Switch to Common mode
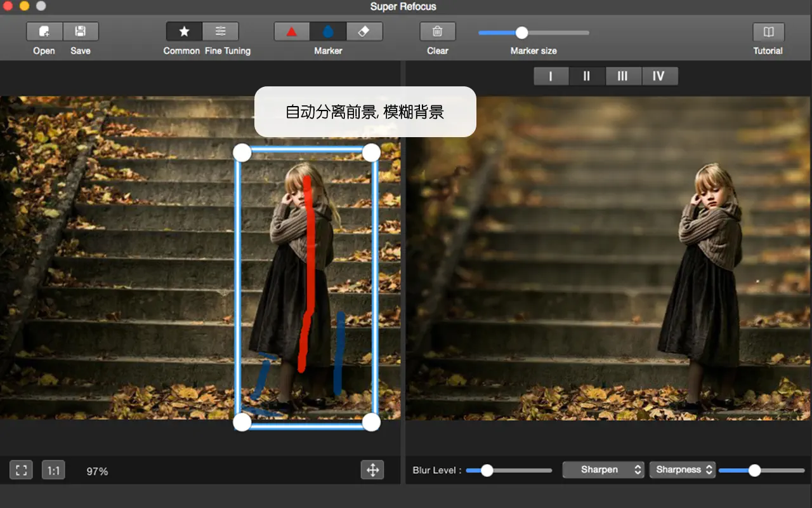 coord(182,31)
